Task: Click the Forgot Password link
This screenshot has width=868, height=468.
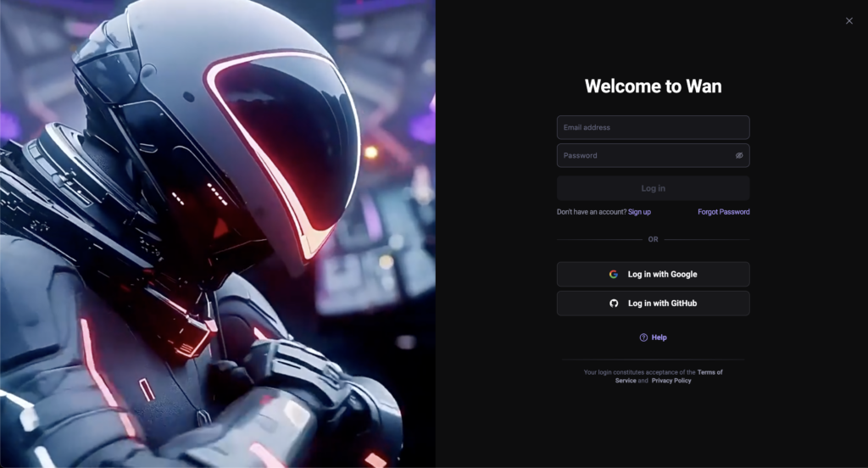Action: coord(723,212)
